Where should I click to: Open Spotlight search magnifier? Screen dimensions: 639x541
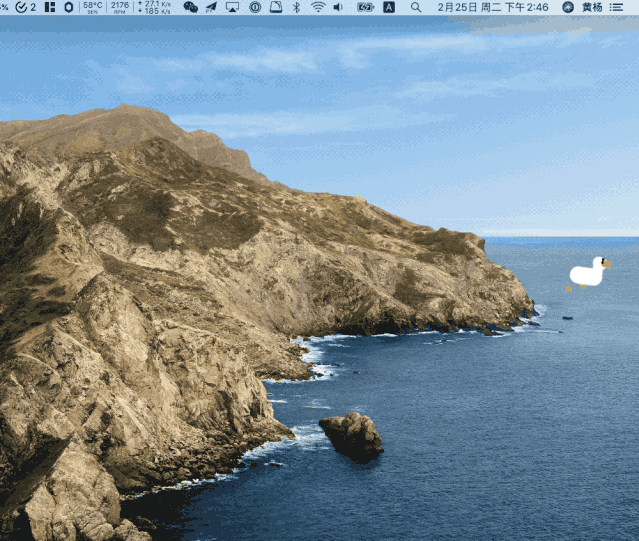[x=416, y=7]
